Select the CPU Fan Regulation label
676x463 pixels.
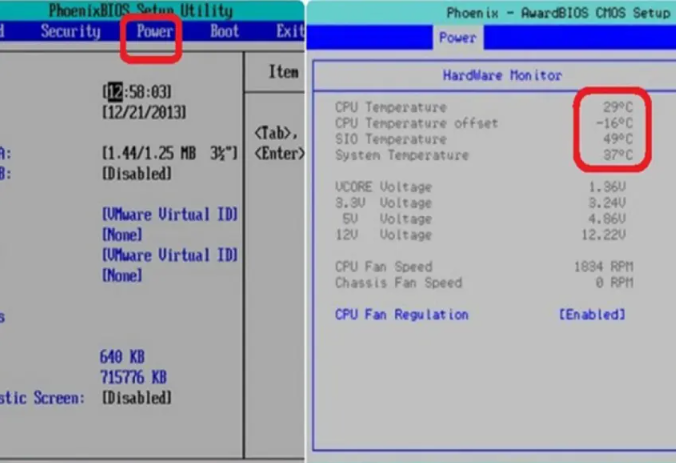point(402,314)
